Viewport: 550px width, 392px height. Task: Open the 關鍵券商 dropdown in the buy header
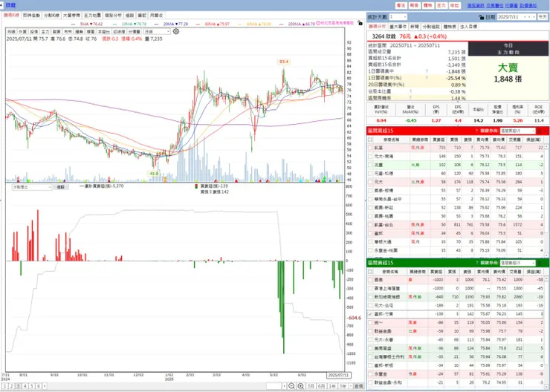coord(518,131)
